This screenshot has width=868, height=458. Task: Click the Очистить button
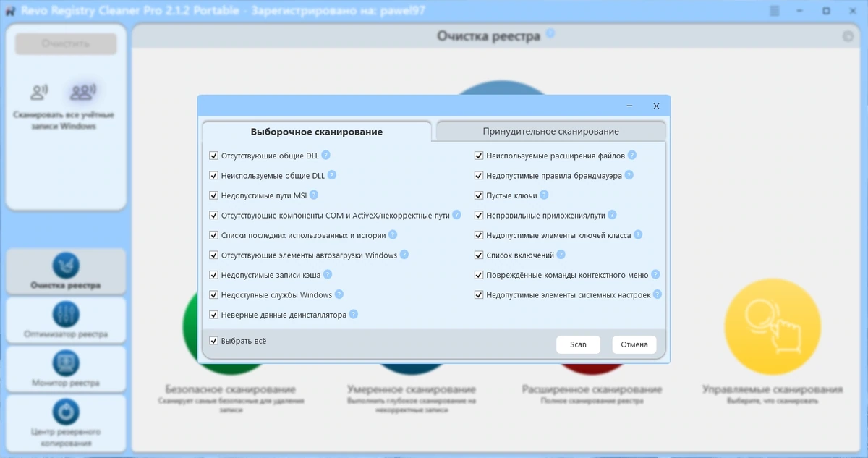66,43
